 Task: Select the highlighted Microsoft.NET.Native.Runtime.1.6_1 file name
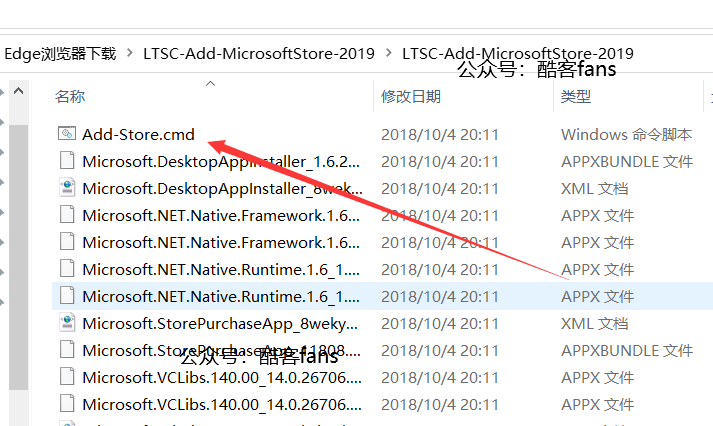pos(221,297)
